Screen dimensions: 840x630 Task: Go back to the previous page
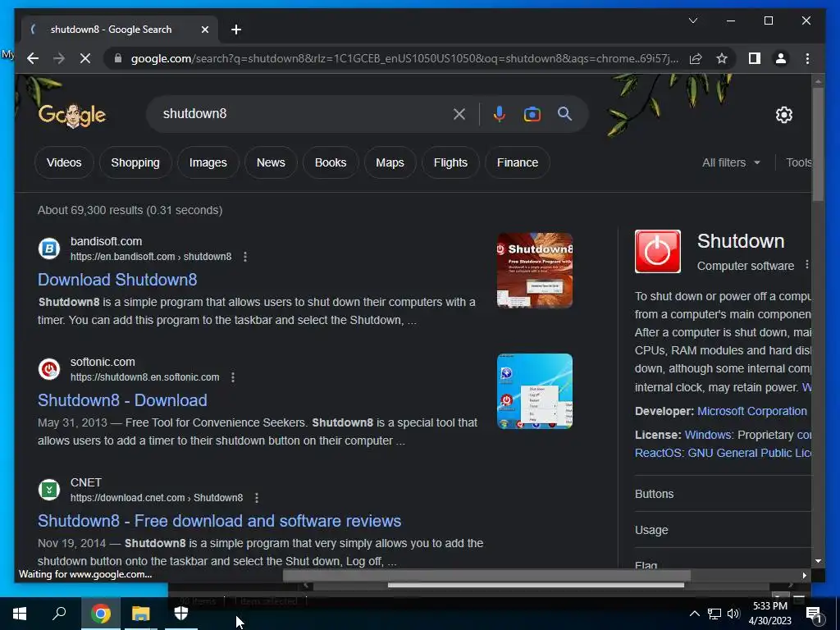pyautogui.click(x=33, y=58)
